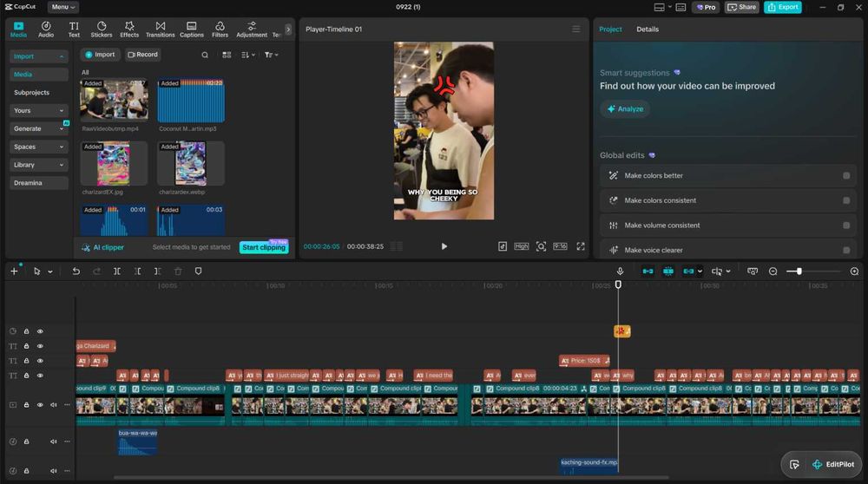This screenshot has height=484, width=868.
Task: Select Subprojects in the sidebar
Action: tap(38, 92)
